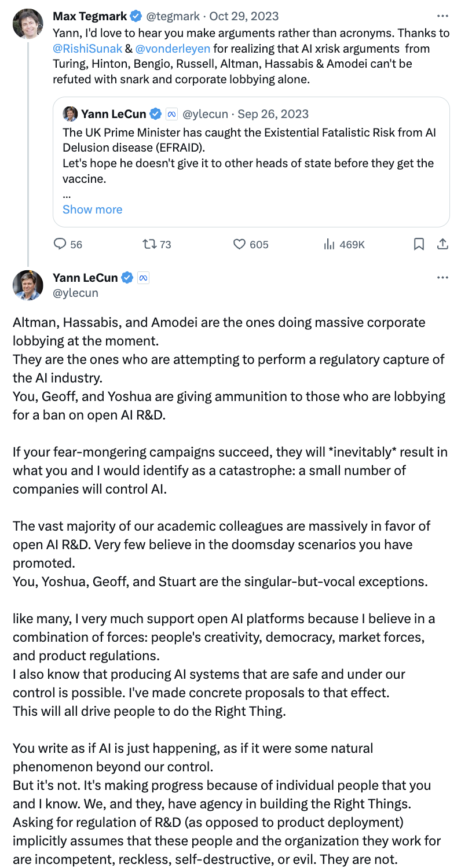Click the Meta affiliation badge in Yann LeCun's reply header

[x=144, y=278]
